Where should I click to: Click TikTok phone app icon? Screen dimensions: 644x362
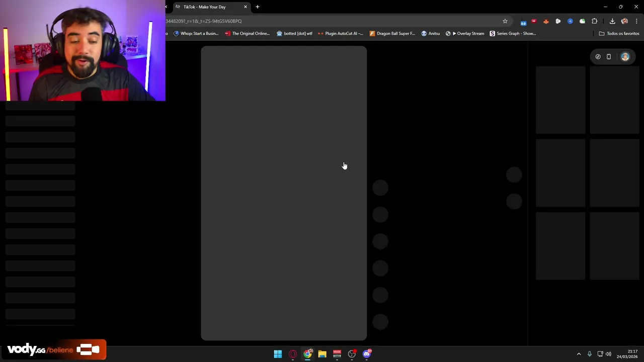pyautogui.click(x=609, y=57)
